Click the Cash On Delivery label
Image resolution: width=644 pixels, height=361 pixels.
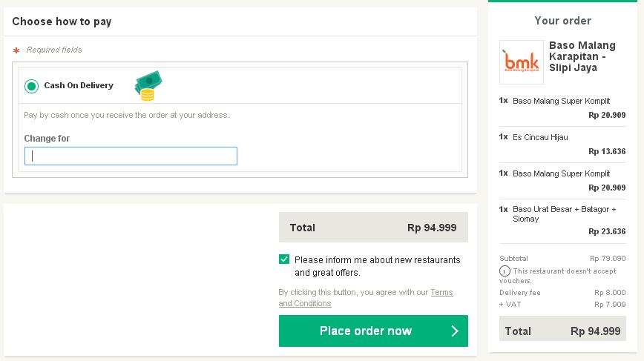point(79,85)
